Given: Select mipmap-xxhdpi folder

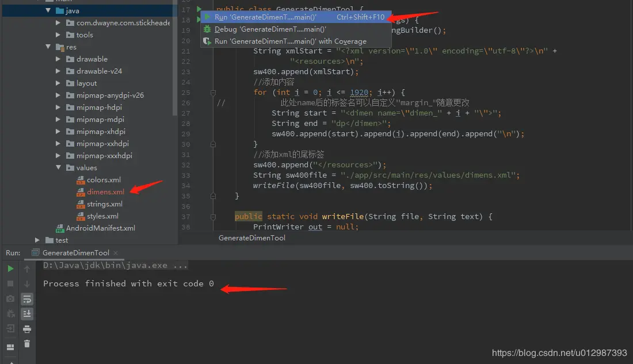Looking at the screenshot, I should click(97, 144).
